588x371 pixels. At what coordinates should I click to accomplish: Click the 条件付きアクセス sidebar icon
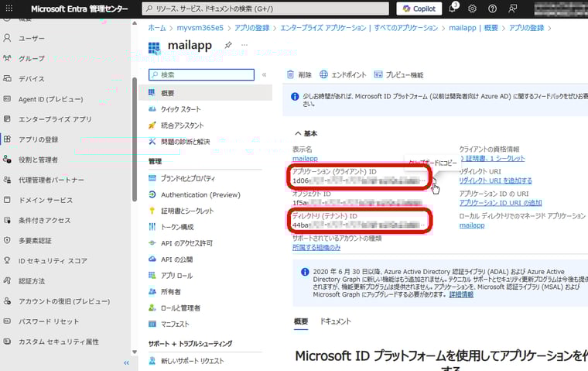coord(7,220)
